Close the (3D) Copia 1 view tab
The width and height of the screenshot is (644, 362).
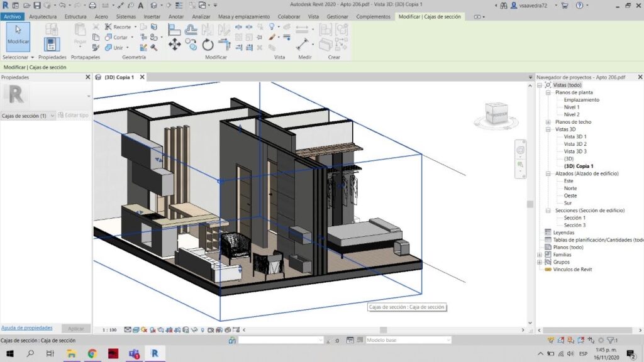point(142,77)
